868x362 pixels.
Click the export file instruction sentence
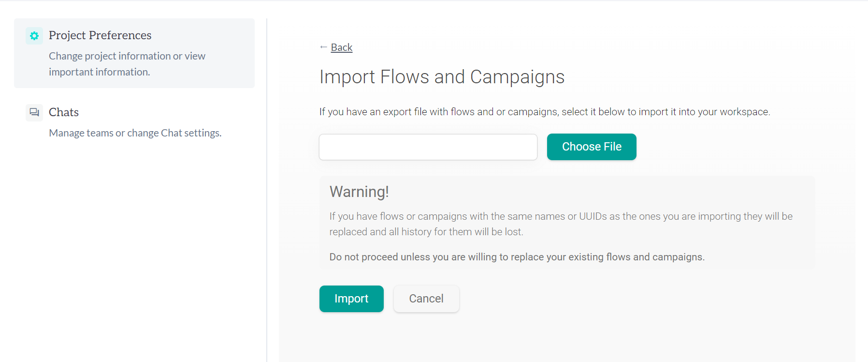[544, 112]
